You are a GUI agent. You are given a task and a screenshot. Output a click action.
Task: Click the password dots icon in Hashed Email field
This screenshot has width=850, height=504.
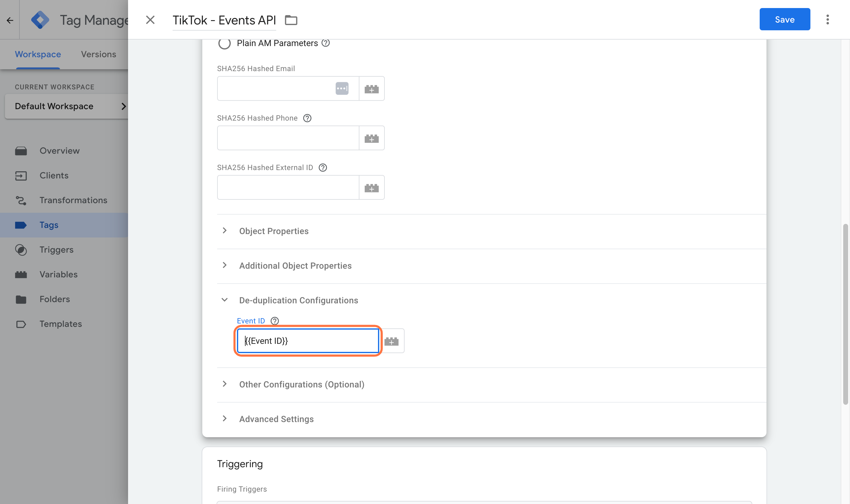coord(342,88)
